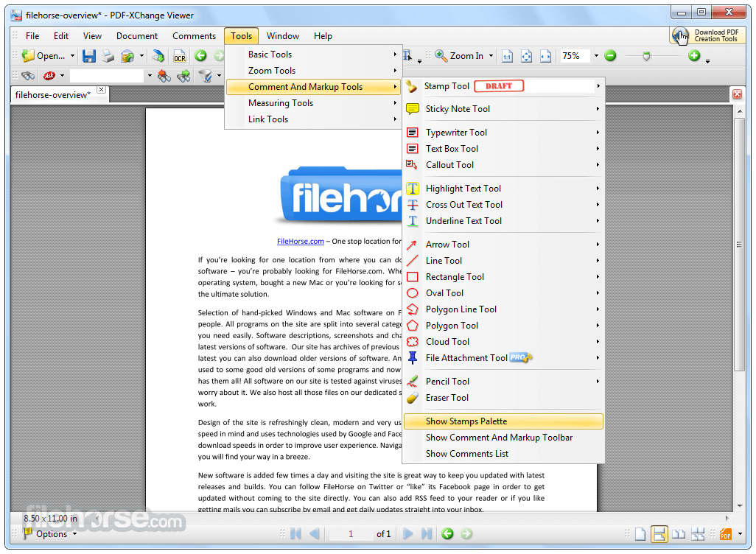Select the Highlight Text Tool
The image size is (756, 554).
click(503, 189)
